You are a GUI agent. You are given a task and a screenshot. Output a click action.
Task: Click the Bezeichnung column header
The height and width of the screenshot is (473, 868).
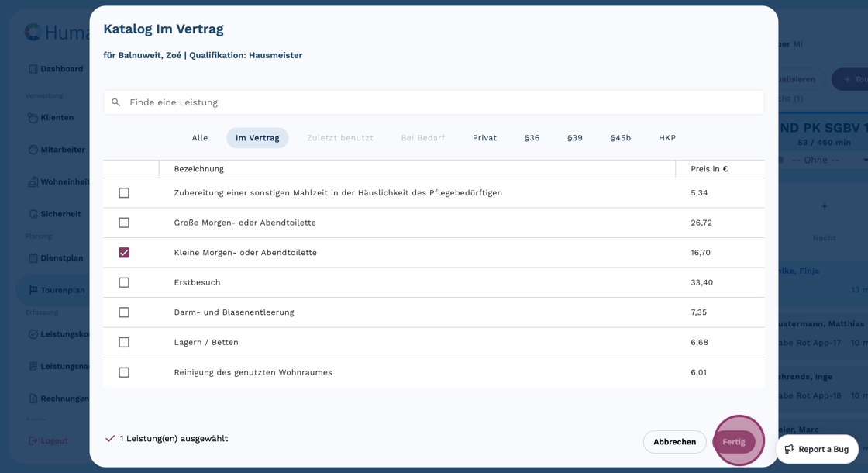(x=198, y=169)
